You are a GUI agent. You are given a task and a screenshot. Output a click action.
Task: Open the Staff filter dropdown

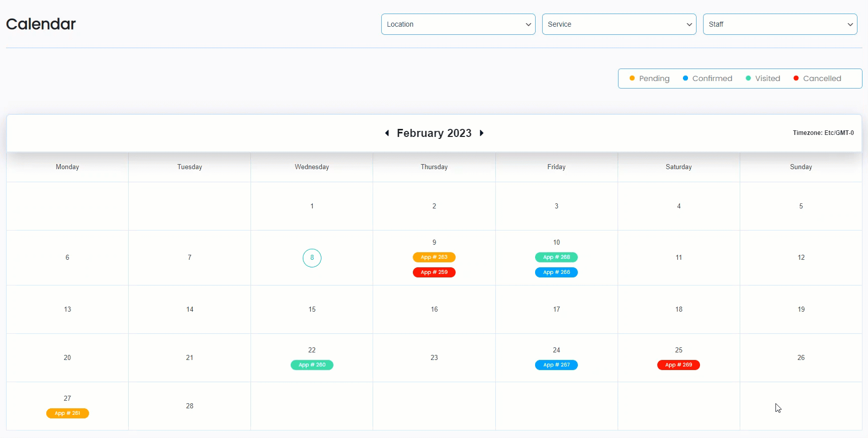coord(780,24)
